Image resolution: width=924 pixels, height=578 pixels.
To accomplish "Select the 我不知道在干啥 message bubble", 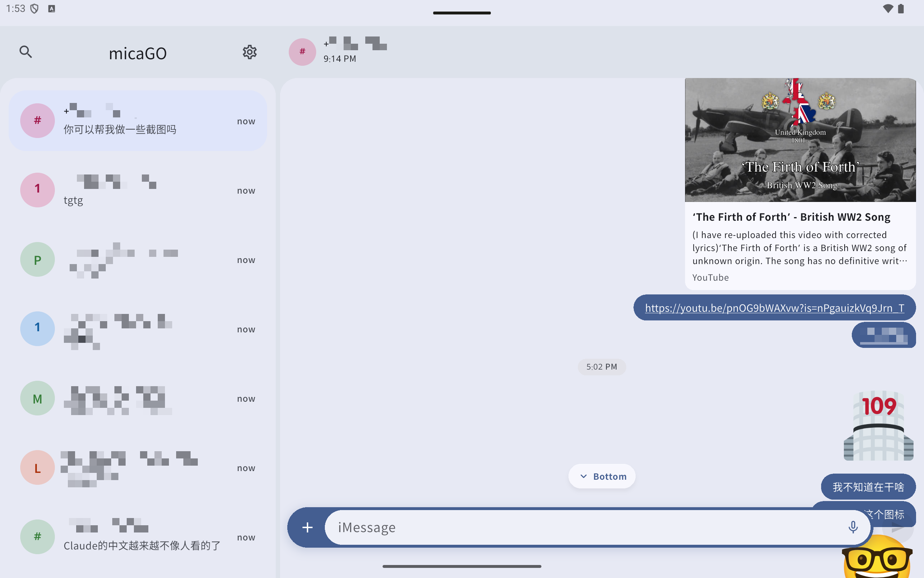I will pyautogui.click(x=868, y=487).
